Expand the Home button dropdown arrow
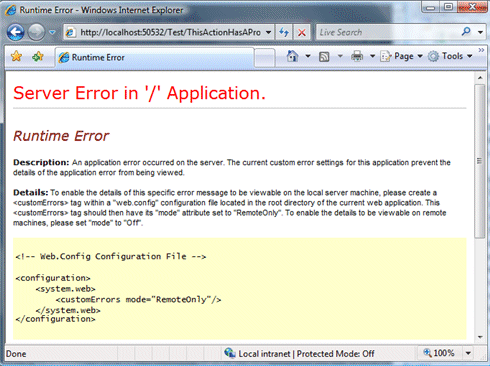This screenshot has width=490, height=366. [308, 56]
